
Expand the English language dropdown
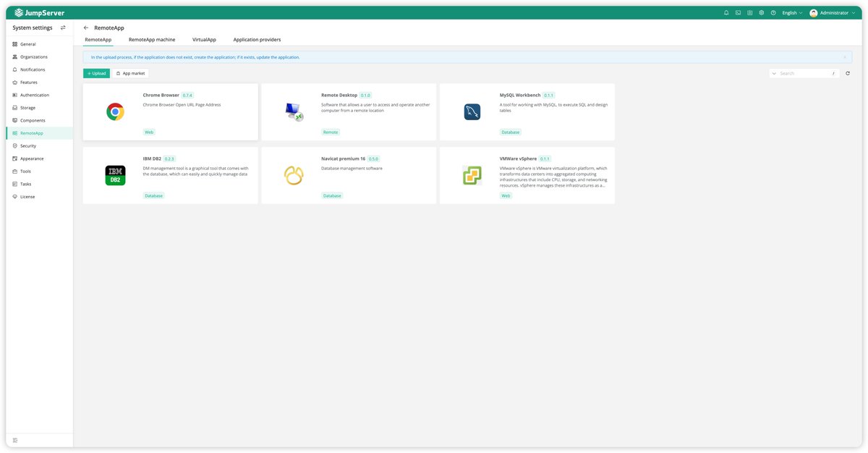pos(792,12)
